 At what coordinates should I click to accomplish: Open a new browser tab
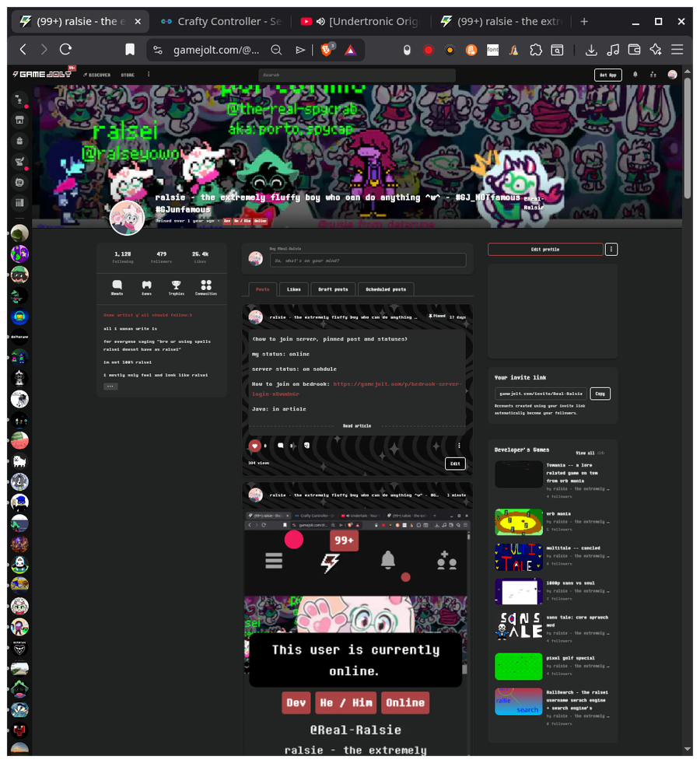tap(584, 22)
